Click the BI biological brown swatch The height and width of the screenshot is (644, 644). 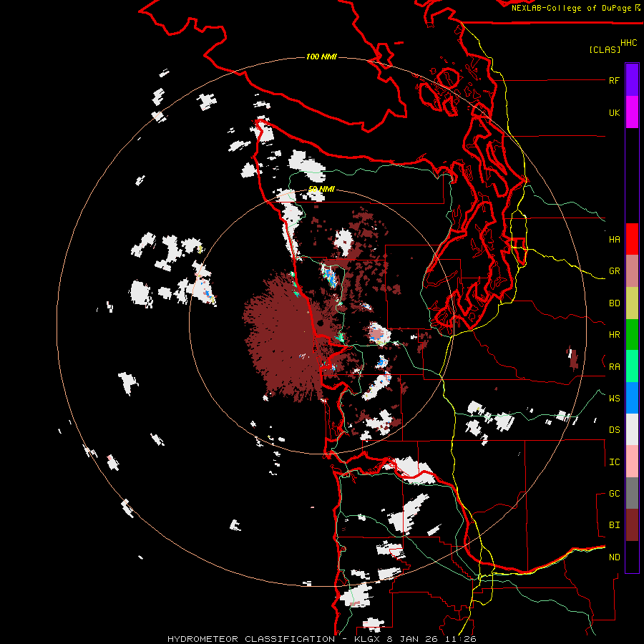coord(632,525)
